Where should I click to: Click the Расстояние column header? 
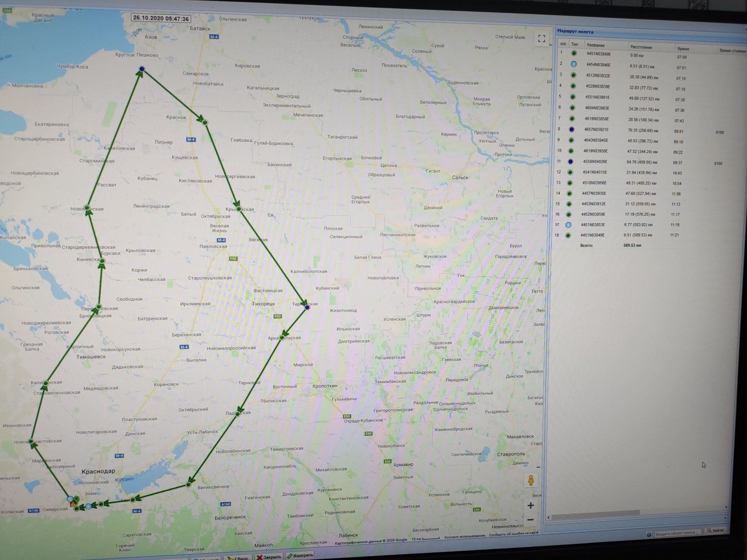tap(641, 47)
